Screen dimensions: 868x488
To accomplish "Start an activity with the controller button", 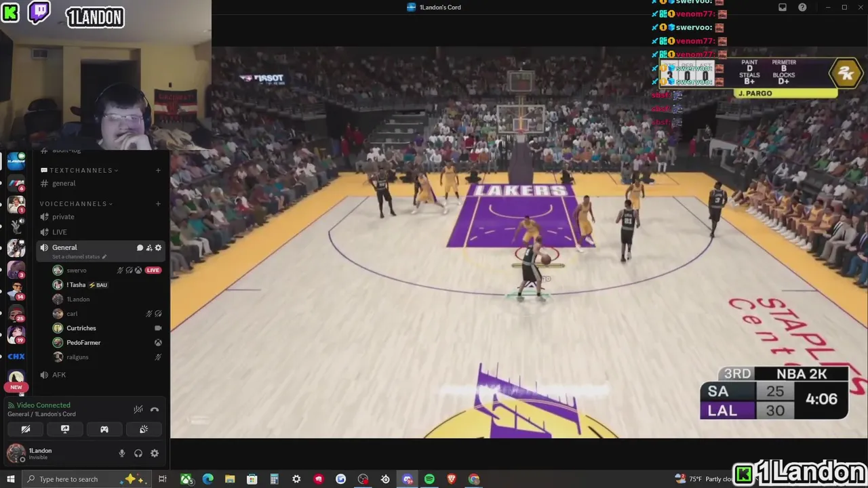I will coord(104,429).
